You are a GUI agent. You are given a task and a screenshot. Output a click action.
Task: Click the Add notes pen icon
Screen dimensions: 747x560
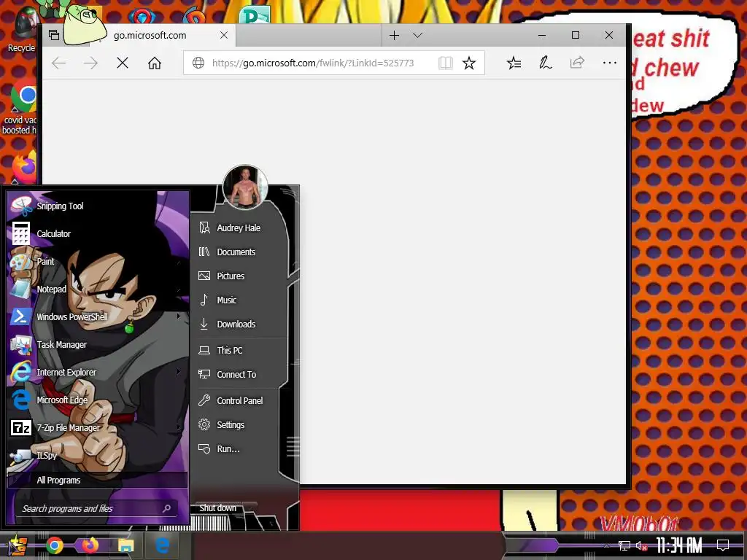pyautogui.click(x=546, y=63)
